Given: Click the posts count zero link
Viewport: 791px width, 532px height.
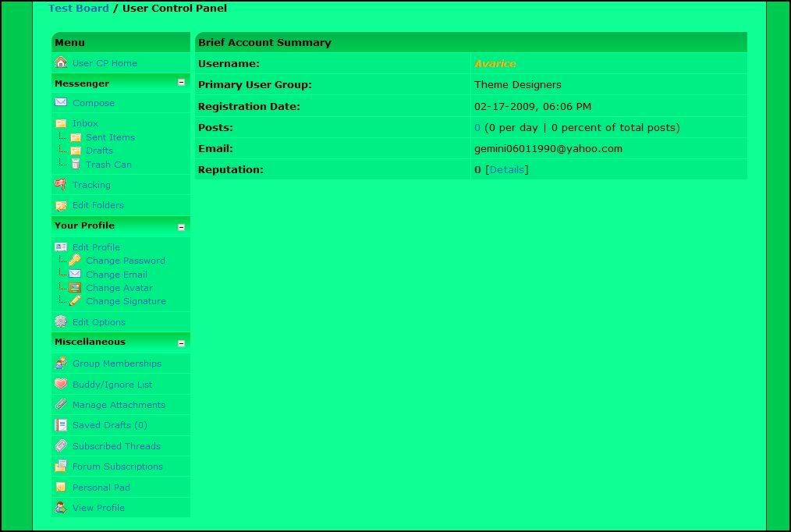Looking at the screenshot, I should [x=479, y=127].
